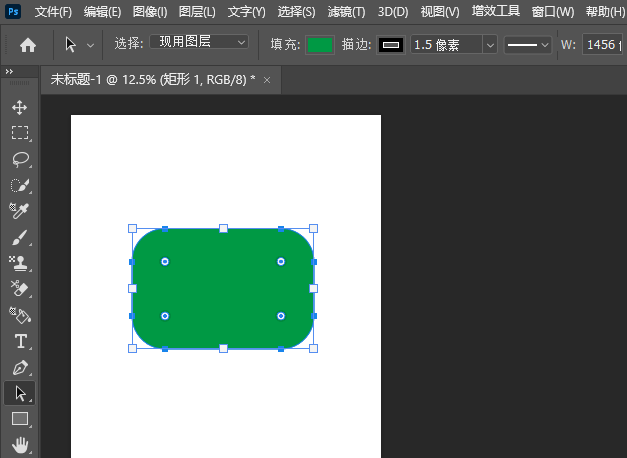The image size is (627, 458).
Task: Select the Type tool
Action: point(21,341)
